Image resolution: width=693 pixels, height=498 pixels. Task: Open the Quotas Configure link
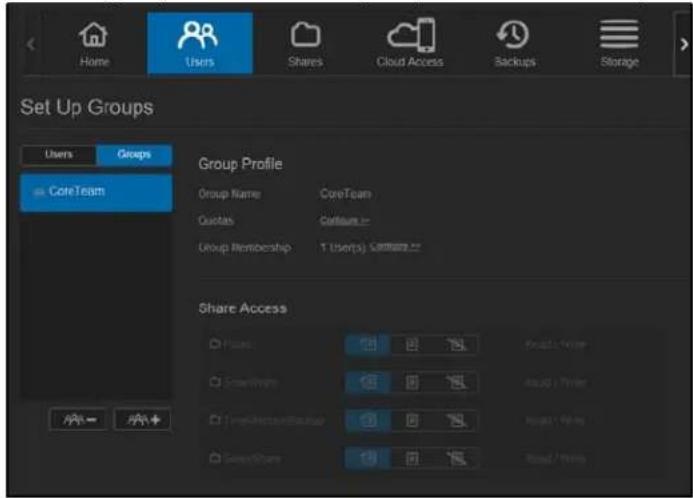pyautogui.click(x=345, y=220)
